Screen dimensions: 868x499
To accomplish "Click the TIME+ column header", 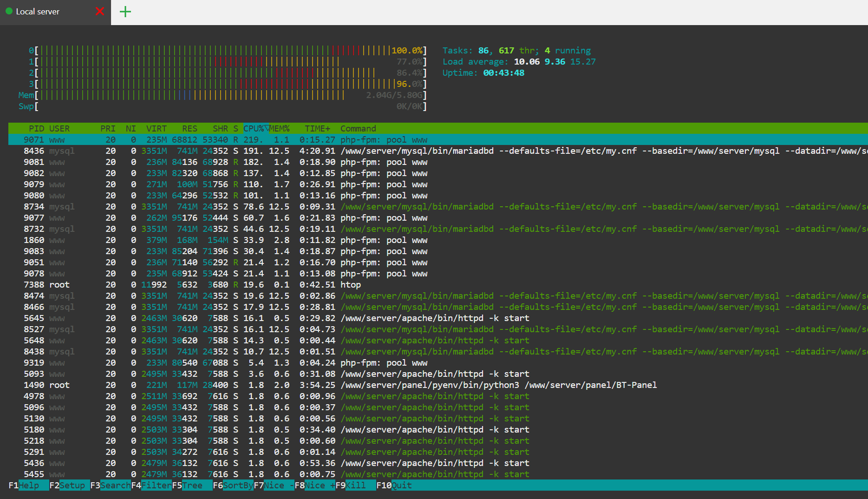I will [x=317, y=129].
